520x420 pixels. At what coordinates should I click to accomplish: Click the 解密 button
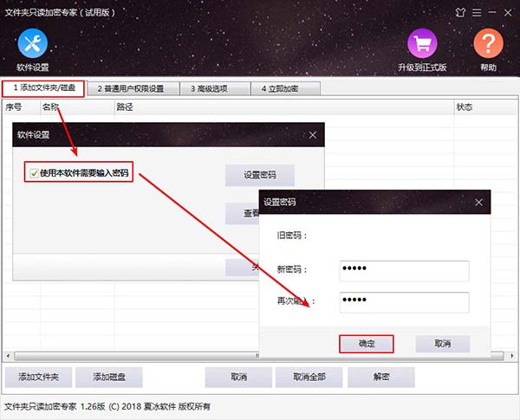[x=381, y=378]
